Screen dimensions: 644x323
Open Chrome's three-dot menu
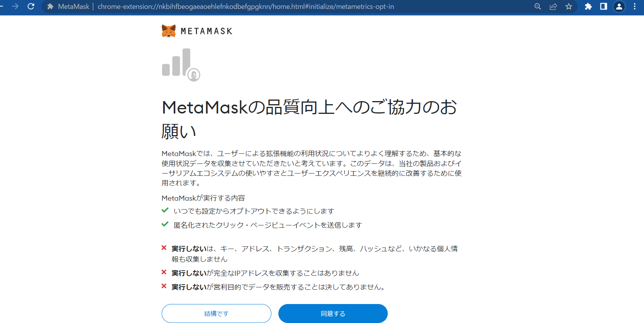click(635, 7)
